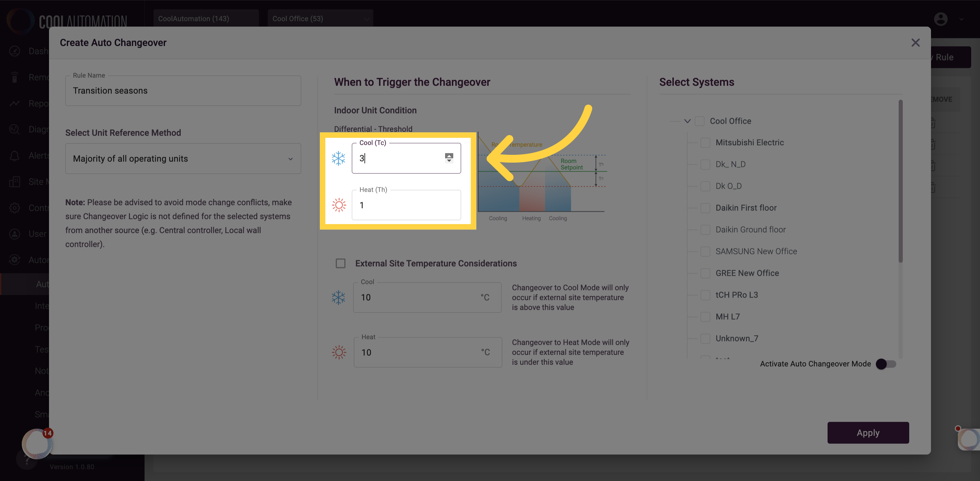Screen dimensions: 980x481
Task: Open Reports sidebar icon
Action: coord(14,103)
